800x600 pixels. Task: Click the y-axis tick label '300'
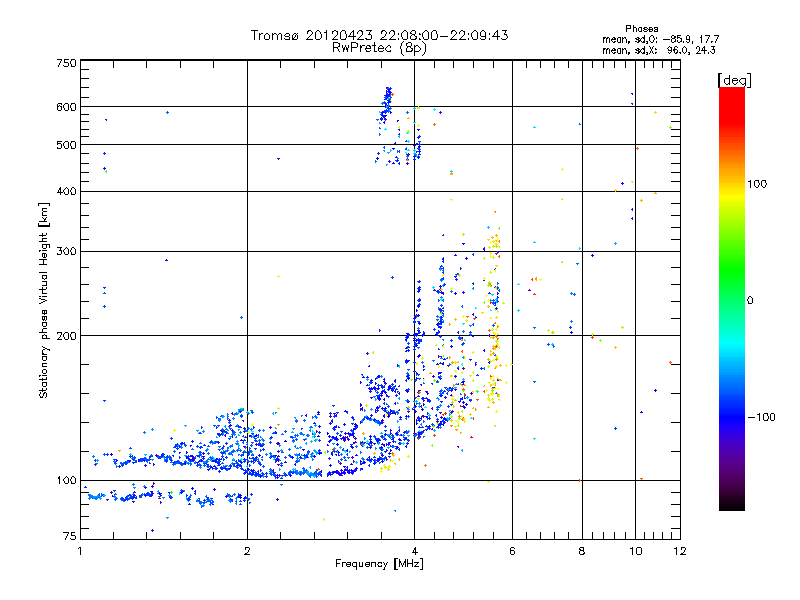point(66,252)
